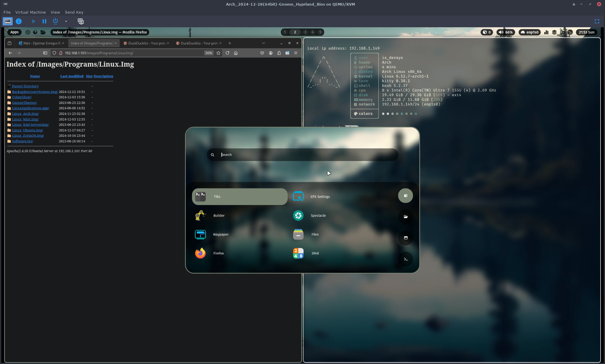The width and height of the screenshot is (605, 364).
Task: Toggle the VM fullscreen view
Action: click(597, 21)
